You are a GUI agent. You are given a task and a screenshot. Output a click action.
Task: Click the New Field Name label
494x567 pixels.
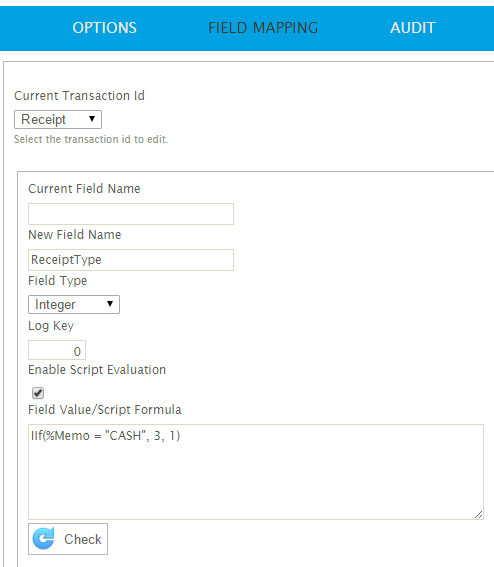tap(74, 235)
